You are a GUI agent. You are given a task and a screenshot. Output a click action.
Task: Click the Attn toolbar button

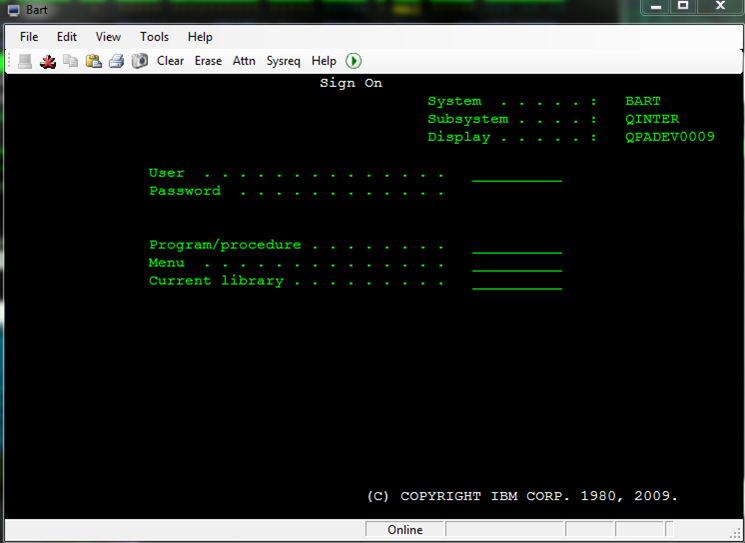[x=244, y=61]
